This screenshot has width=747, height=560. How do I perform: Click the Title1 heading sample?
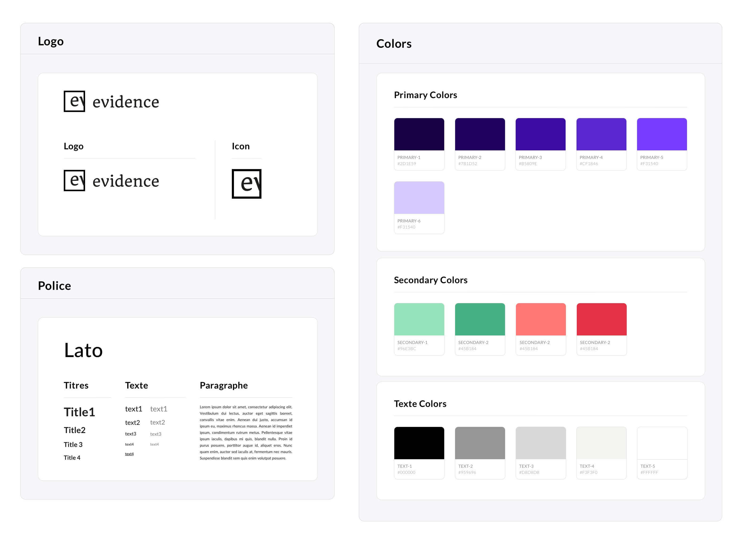coord(79,412)
